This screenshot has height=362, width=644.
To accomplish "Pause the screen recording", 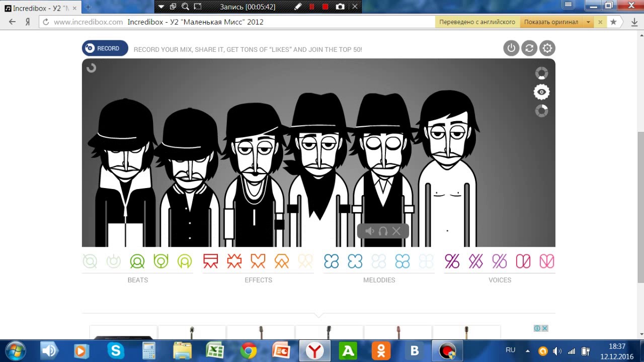I will point(311,7).
